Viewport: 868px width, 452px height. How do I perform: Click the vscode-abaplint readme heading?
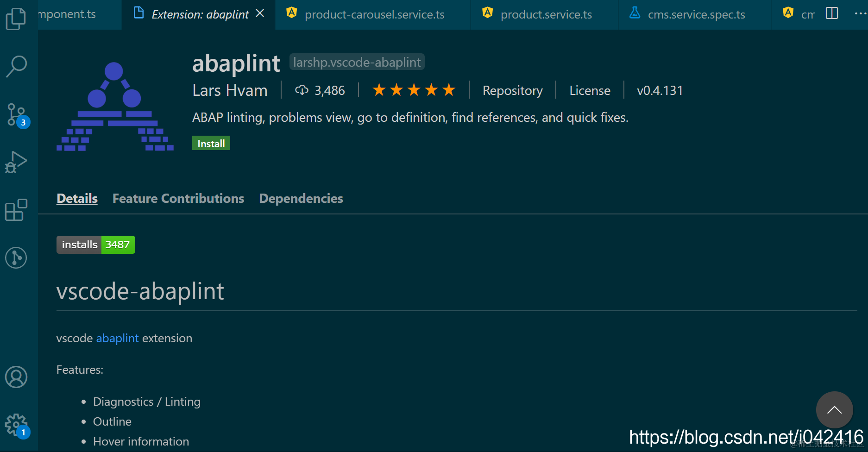pos(140,291)
